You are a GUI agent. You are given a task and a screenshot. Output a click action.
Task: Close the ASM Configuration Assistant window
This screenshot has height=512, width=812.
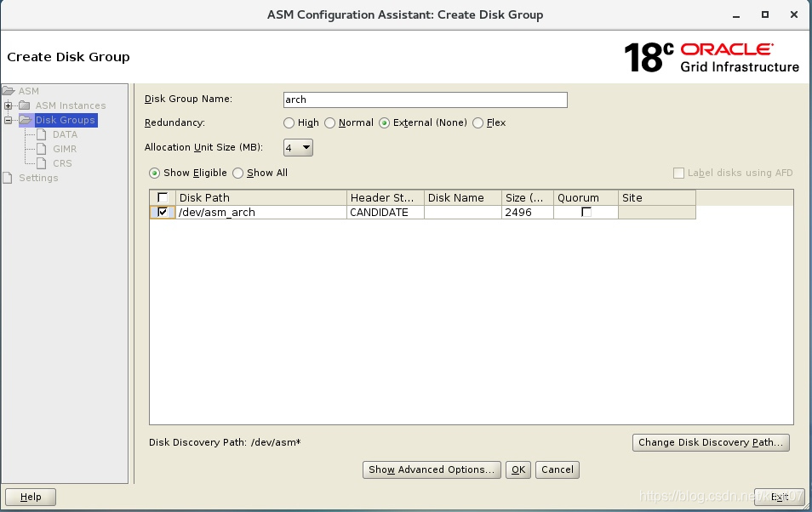pyautogui.click(x=794, y=15)
